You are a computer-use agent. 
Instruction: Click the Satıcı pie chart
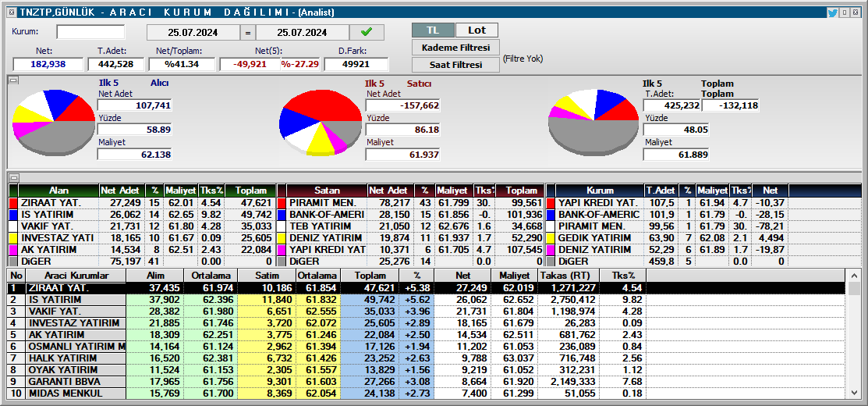point(320,123)
